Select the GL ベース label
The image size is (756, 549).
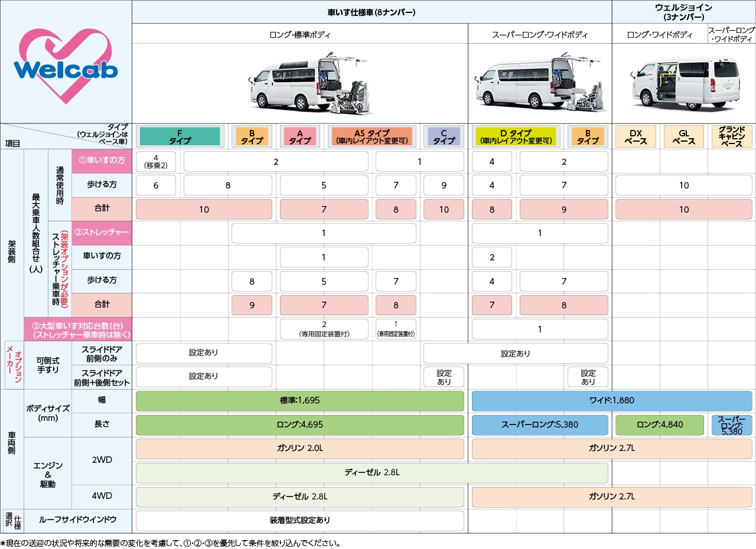click(x=684, y=136)
